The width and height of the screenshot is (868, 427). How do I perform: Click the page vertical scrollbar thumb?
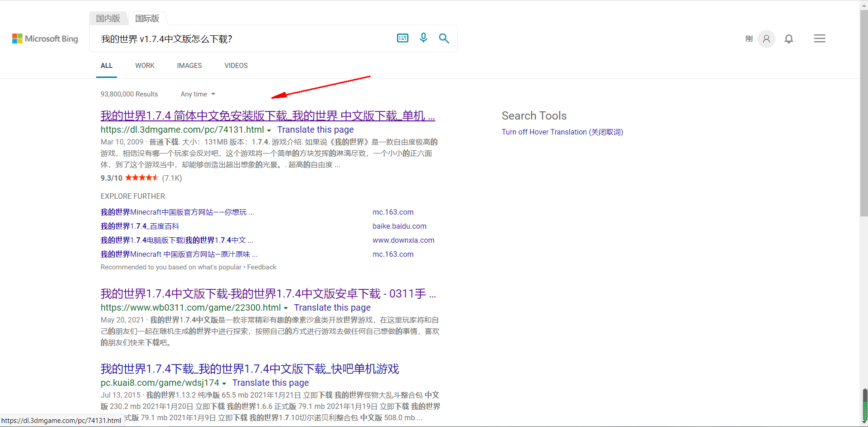click(864, 113)
